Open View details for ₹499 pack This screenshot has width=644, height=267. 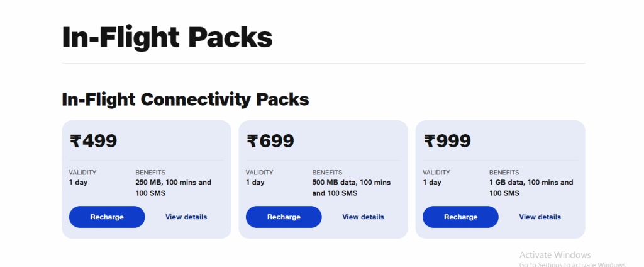(x=186, y=217)
